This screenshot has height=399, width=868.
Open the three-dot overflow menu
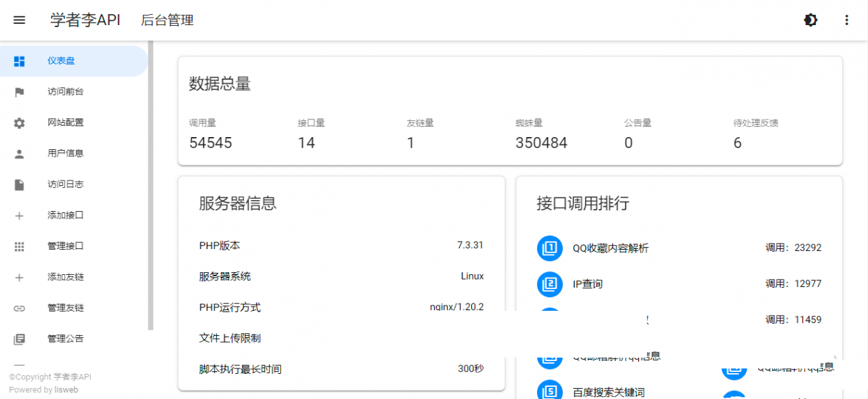click(846, 20)
